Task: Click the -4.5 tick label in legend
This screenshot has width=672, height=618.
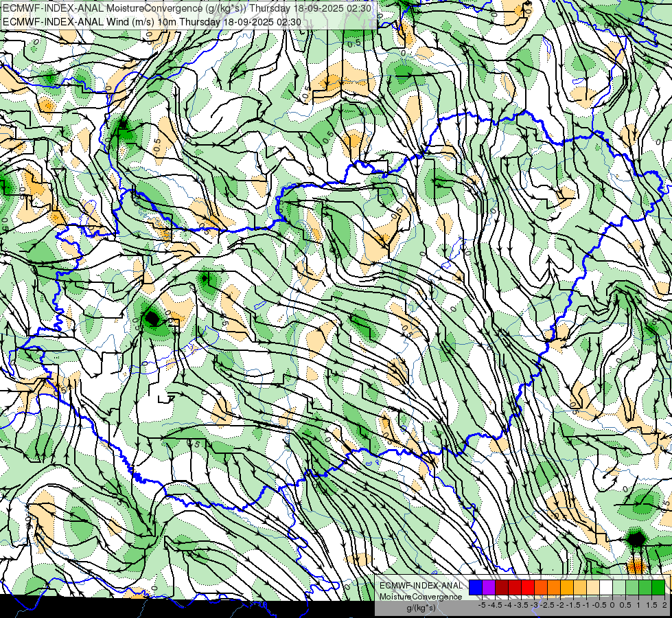Action: [x=495, y=605]
